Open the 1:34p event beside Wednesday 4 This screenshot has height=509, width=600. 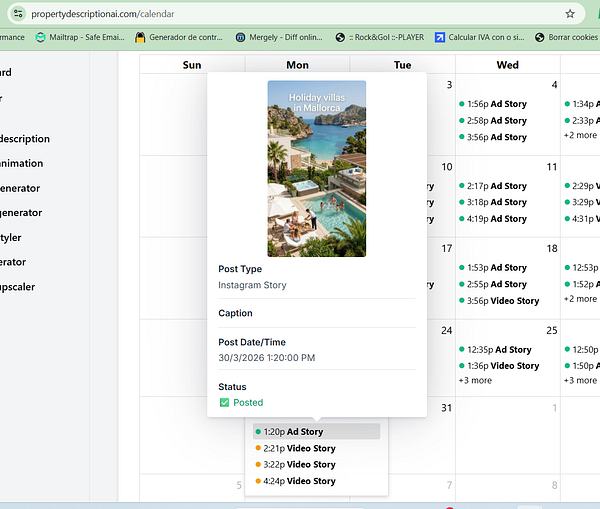click(x=582, y=104)
